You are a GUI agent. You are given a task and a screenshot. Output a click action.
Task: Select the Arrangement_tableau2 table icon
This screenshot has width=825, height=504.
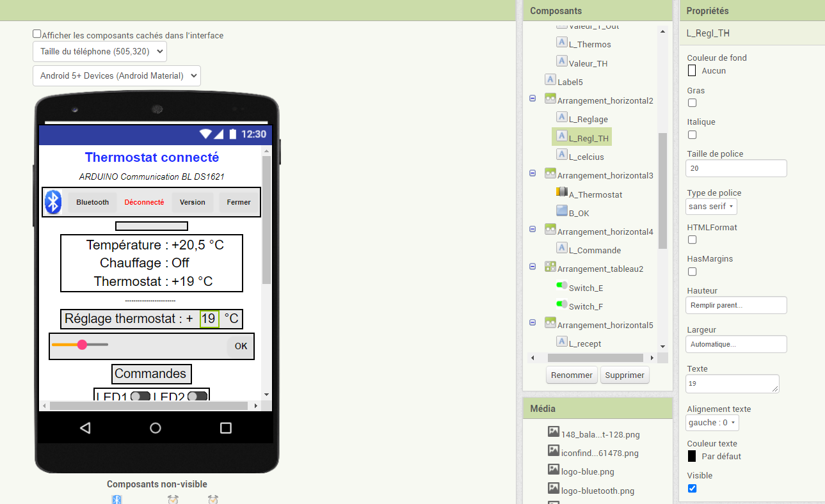[550, 268]
